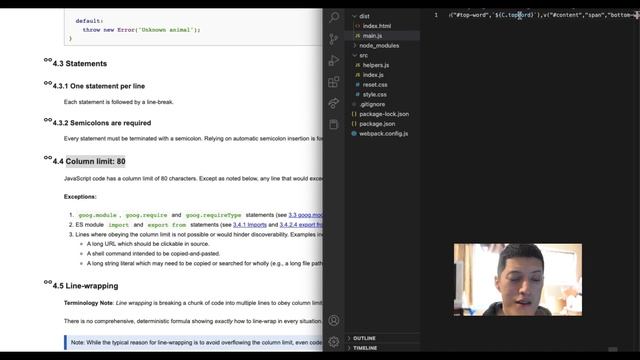The height and width of the screenshot is (360, 640).
Task: Click the 4.3.2 Semicolons are required heading
Action: pyautogui.click(x=102, y=123)
